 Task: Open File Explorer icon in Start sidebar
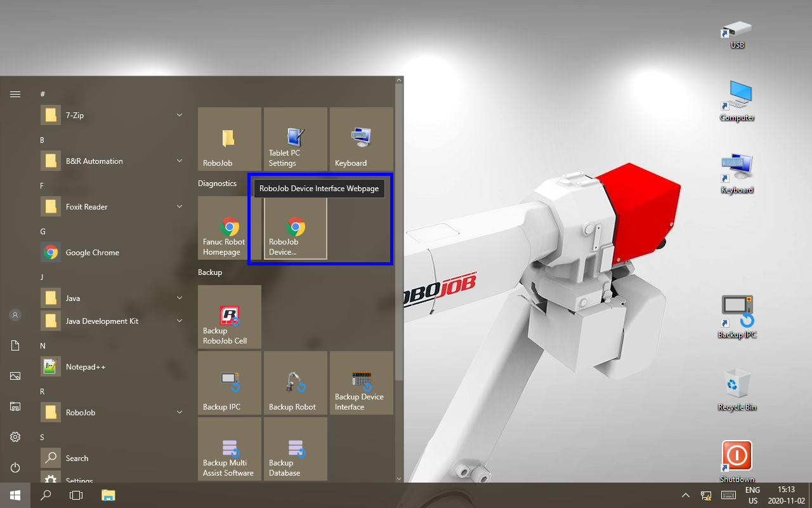pos(15,406)
